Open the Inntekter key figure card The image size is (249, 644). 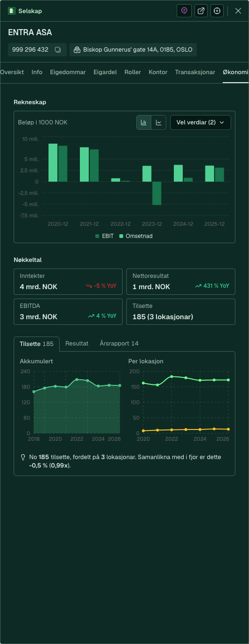pos(68,282)
